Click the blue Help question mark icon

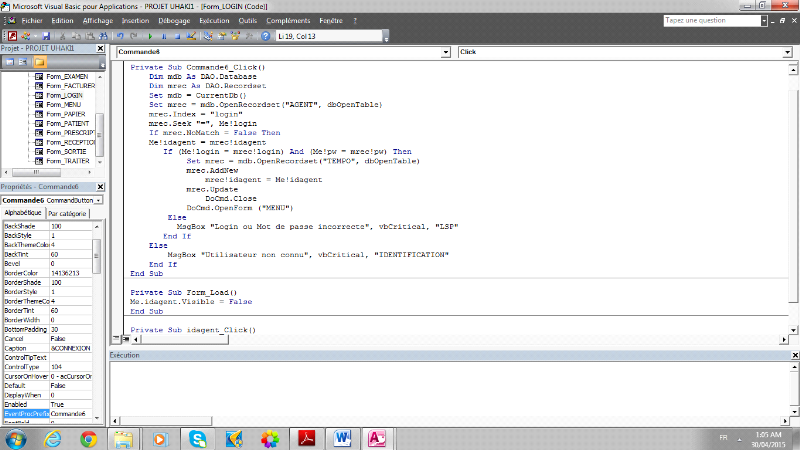tap(266, 36)
